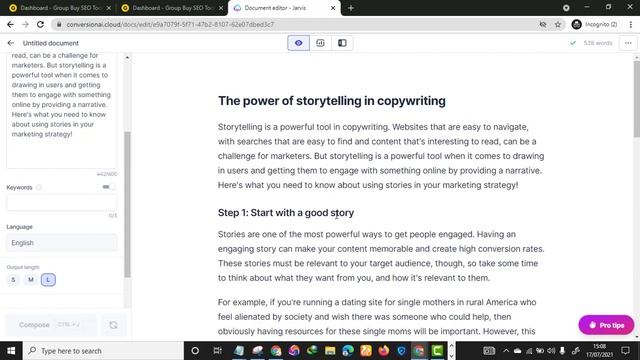Set output length to M
Image resolution: width=640 pixels, height=360 pixels.
tap(31, 280)
